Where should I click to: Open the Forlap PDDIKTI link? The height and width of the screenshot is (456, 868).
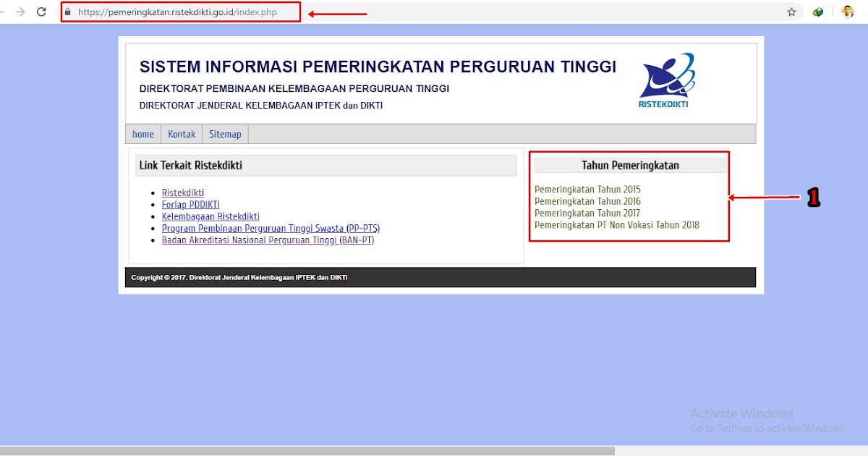190,204
